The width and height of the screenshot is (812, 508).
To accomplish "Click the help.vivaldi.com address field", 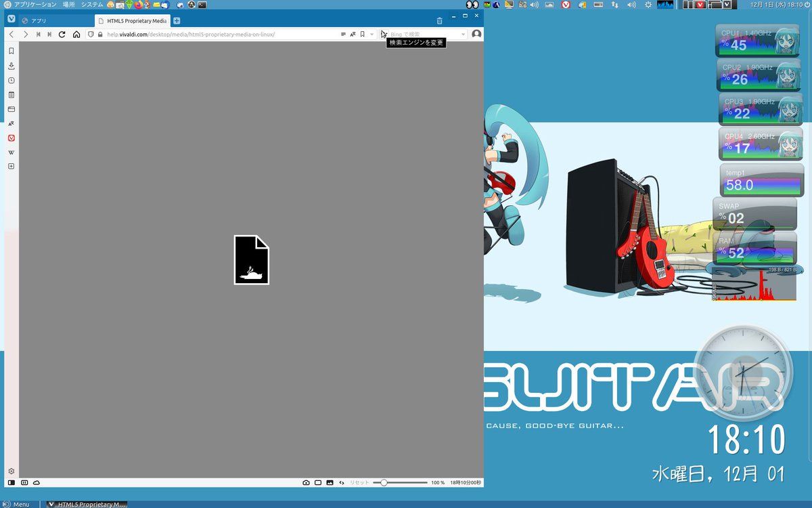I will tap(221, 34).
